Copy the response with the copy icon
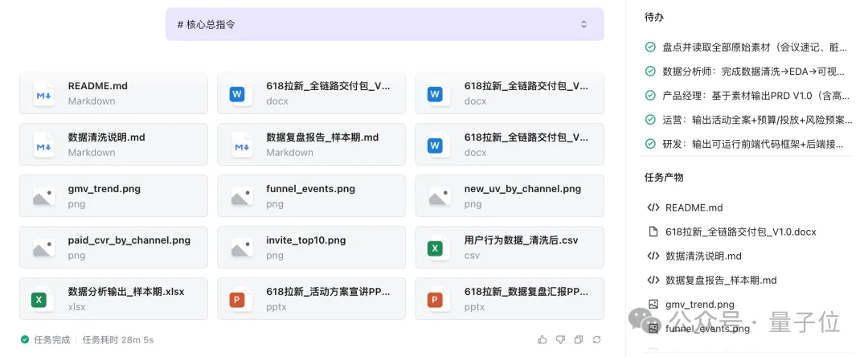868x357 pixels. [578, 340]
